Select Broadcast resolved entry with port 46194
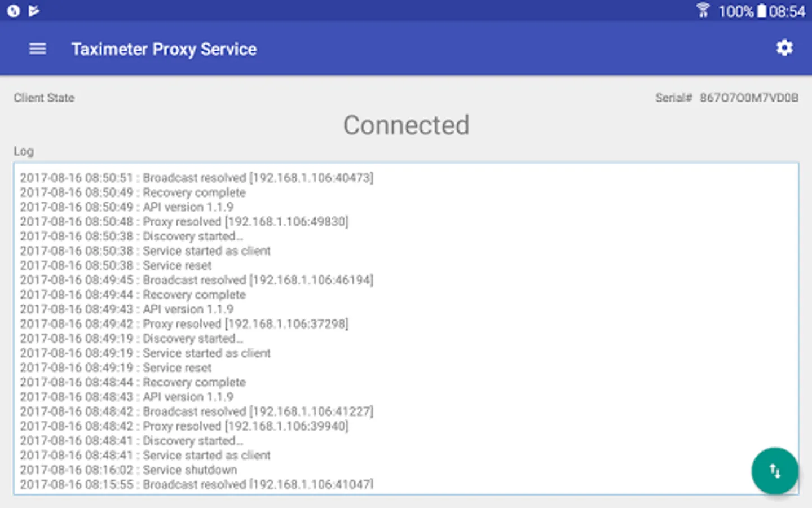The height and width of the screenshot is (508, 812). [197, 280]
